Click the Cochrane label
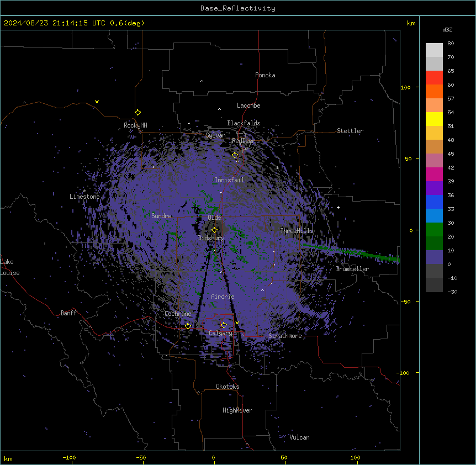 click(178, 314)
